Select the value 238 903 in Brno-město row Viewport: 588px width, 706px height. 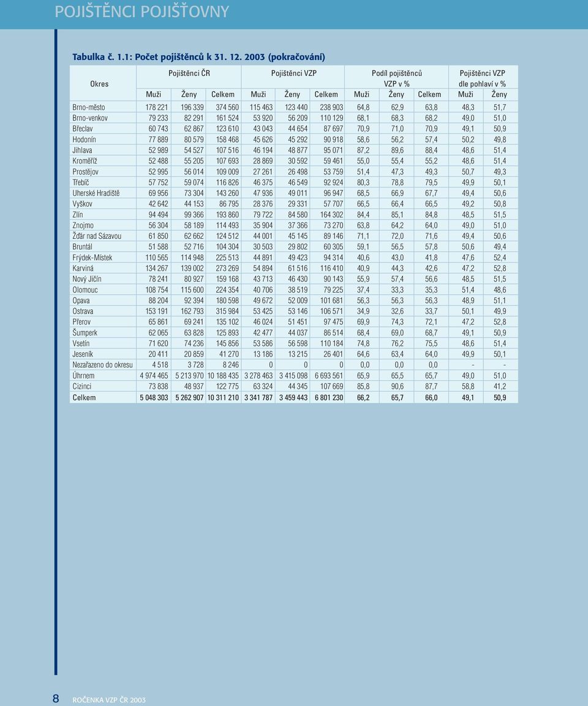pos(331,107)
